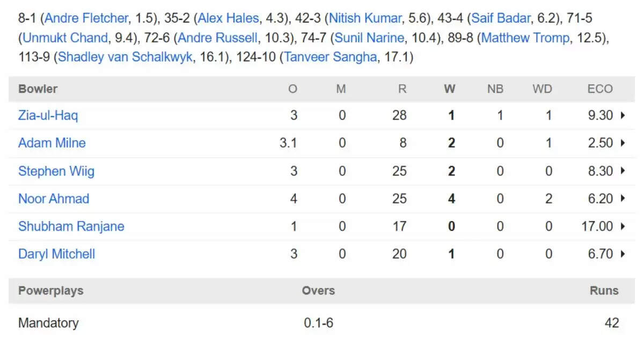Open Andre Russell player link

(218, 38)
